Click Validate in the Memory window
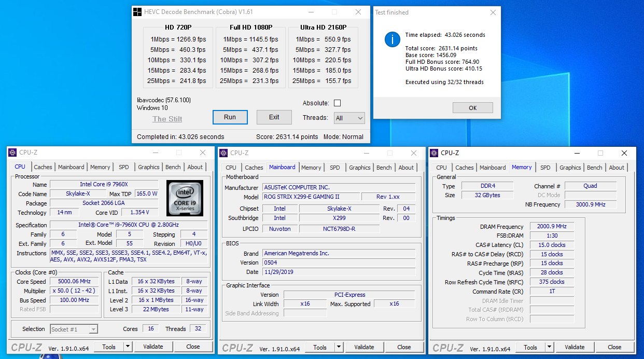 (575, 347)
